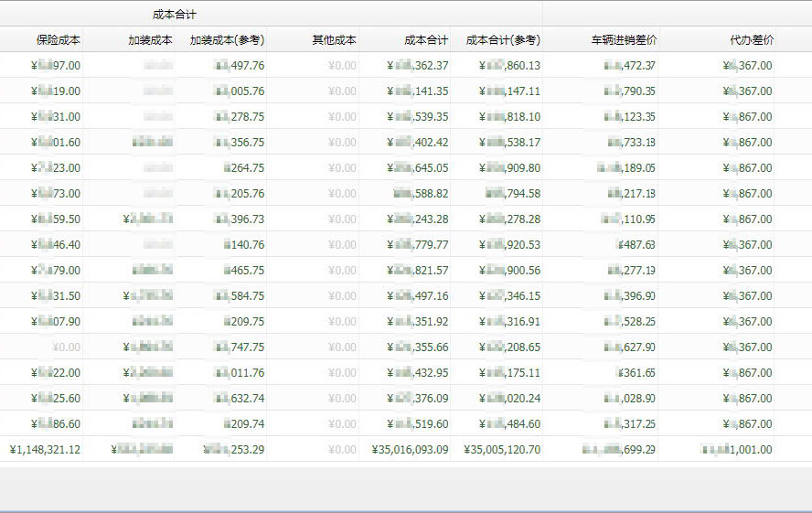Click first-row cell ending in 497.76

click(240, 66)
